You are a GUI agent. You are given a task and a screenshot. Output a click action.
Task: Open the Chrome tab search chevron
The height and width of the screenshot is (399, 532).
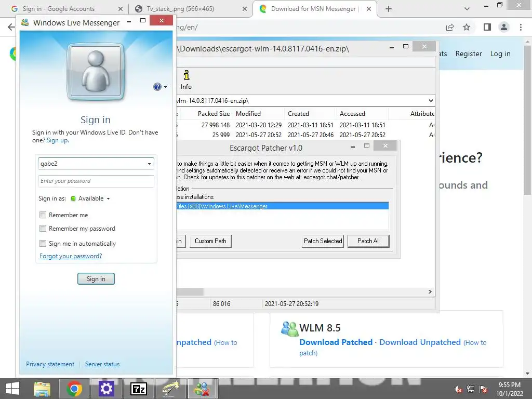point(467,9)
